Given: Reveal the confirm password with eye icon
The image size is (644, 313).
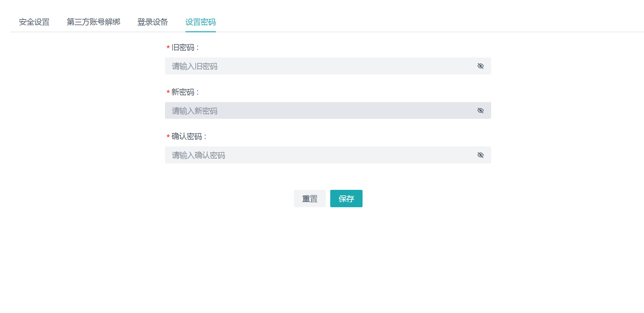Looking at the screenshot, I should [480, 155].
